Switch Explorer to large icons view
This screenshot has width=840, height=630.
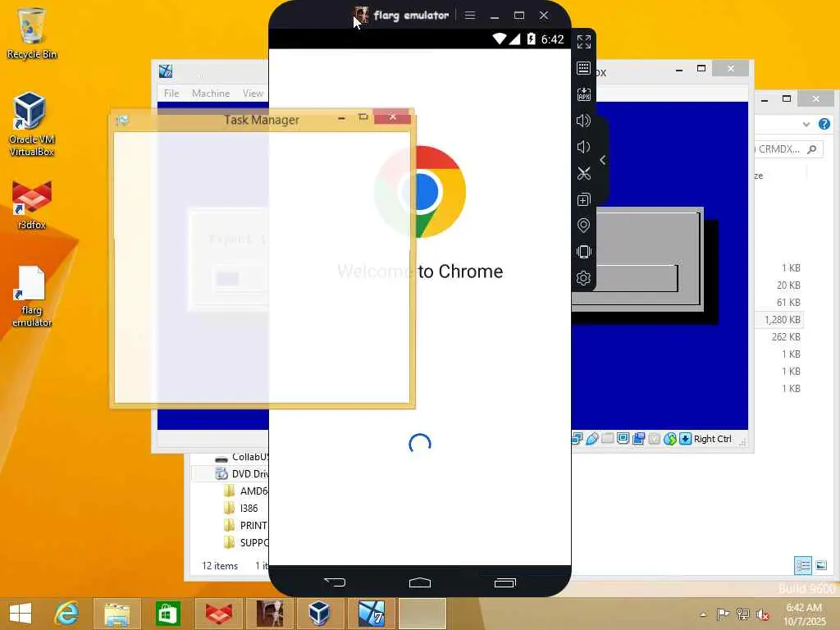[820, 566]
